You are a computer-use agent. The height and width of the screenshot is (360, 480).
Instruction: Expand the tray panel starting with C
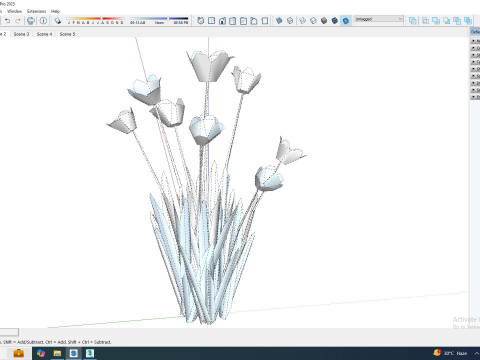point(475,48)
